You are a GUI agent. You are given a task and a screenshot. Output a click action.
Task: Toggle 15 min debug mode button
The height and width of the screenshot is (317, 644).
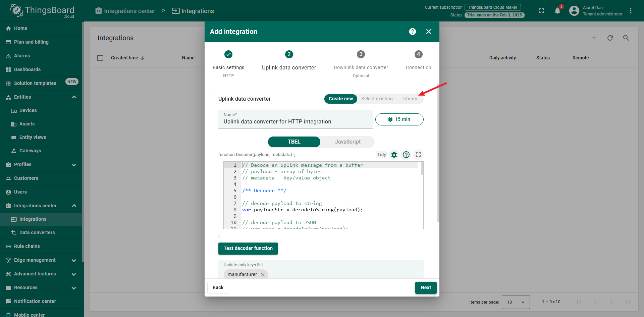[399, 119]
